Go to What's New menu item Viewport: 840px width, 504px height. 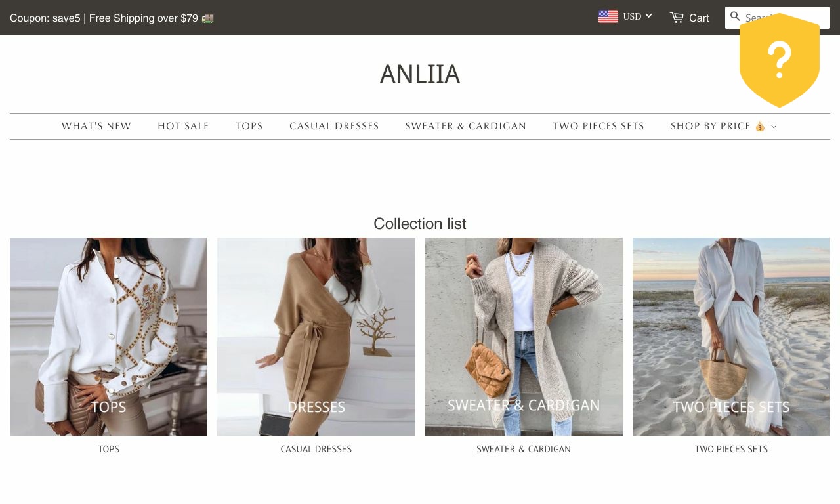pos(96,126)
